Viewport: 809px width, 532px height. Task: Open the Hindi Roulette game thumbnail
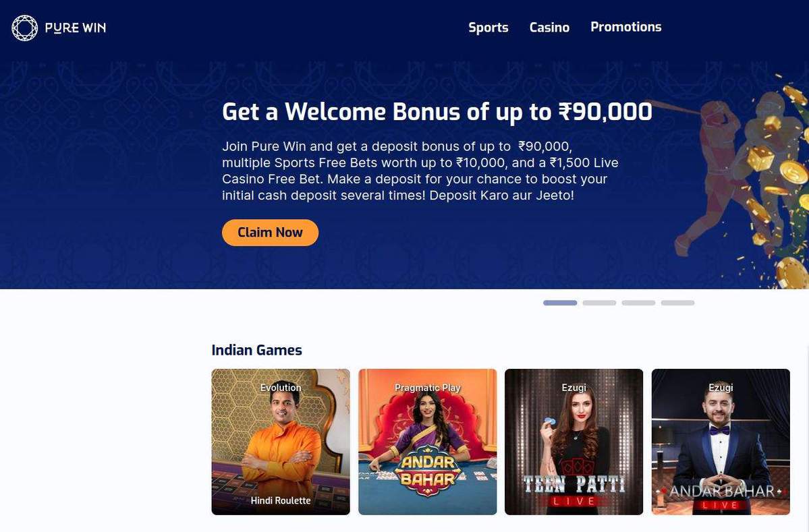(281, 442)
